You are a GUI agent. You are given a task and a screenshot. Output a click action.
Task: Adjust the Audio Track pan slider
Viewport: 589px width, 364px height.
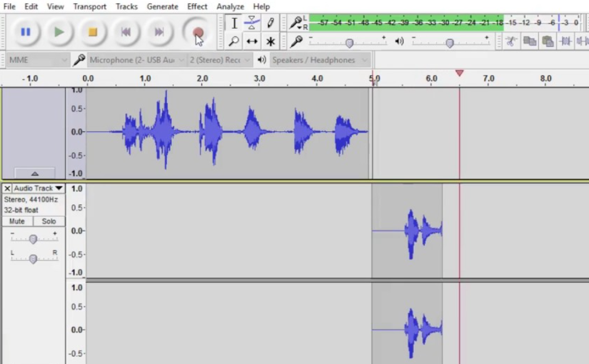click(33, 258)
